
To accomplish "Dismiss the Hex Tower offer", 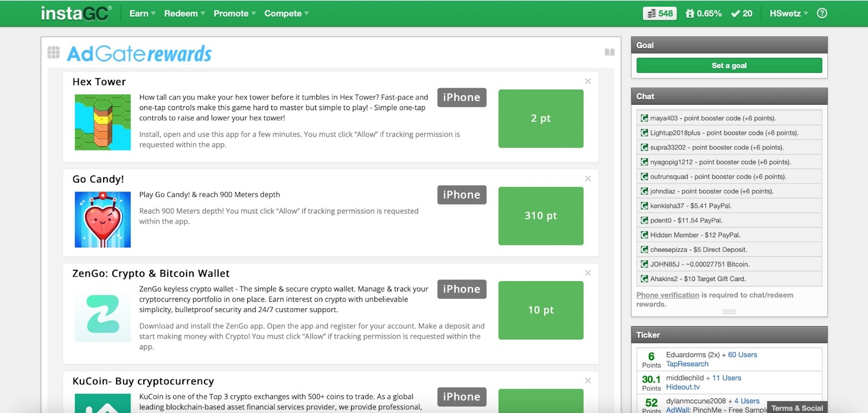I will pyautogui.click(x=588, y=81).
